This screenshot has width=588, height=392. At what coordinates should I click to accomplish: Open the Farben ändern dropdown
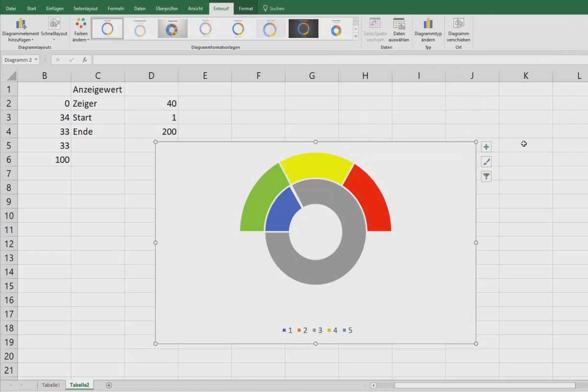tap(80, 29)
